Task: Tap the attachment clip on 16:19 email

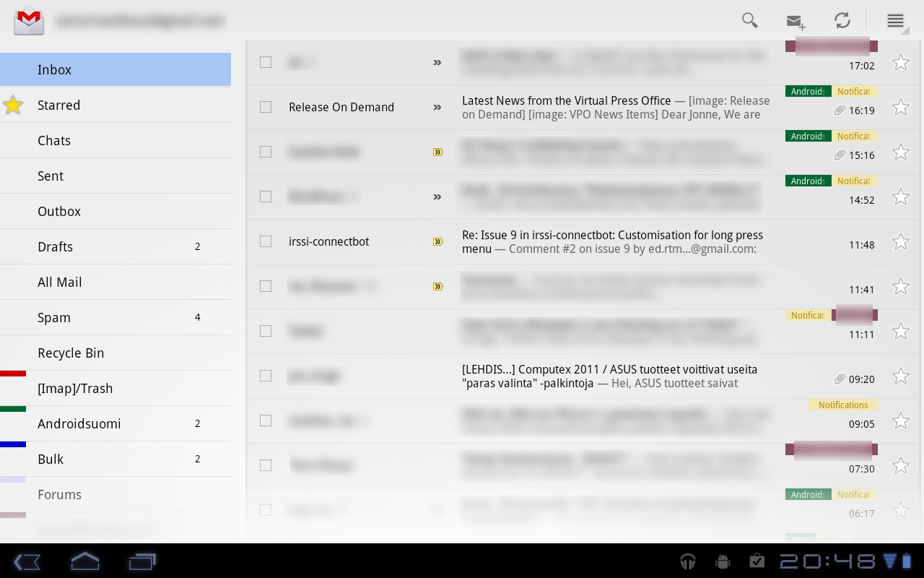Action: (x=840, y=111)
